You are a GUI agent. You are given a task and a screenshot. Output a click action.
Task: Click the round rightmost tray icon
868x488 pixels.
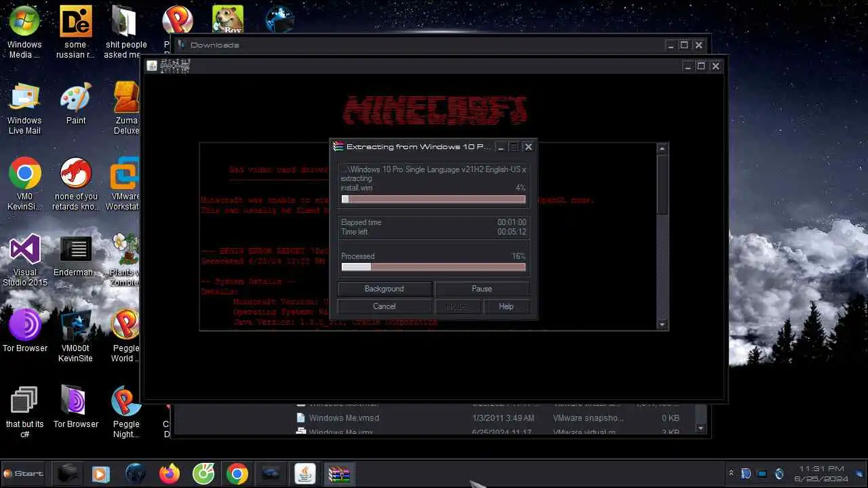778,474
